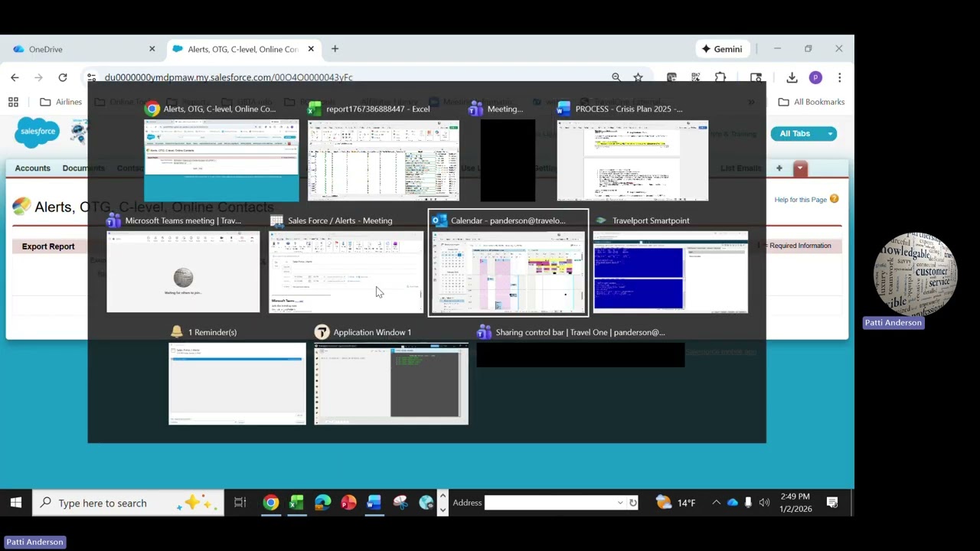Open the Chrome zoom magnifier icon
This screenshot has width=980, height=551.
point(616,77)
